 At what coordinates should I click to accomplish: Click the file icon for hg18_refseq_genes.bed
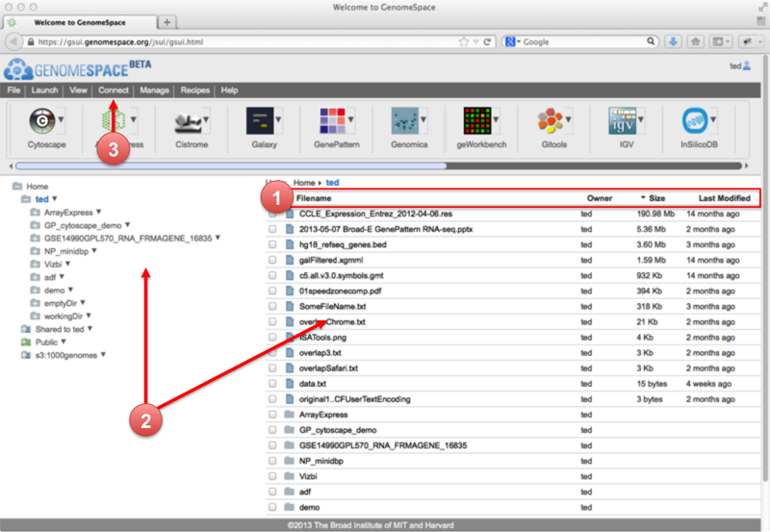[290, 244]
